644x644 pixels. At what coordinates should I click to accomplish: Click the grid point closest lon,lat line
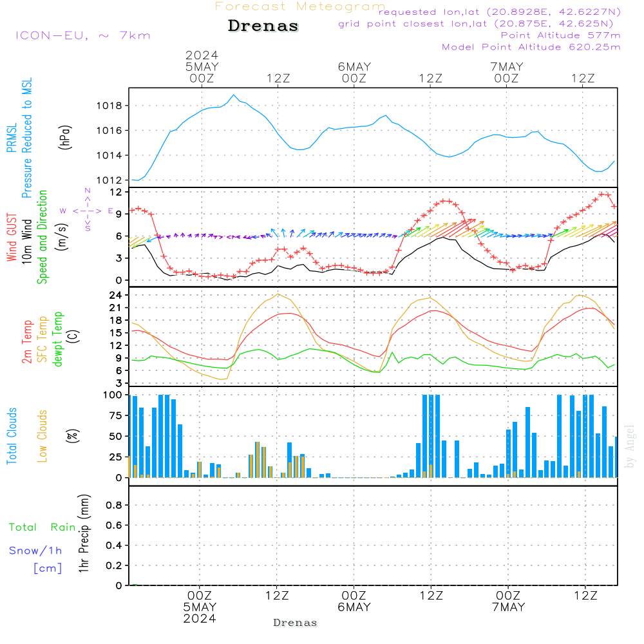coord(476,24)
